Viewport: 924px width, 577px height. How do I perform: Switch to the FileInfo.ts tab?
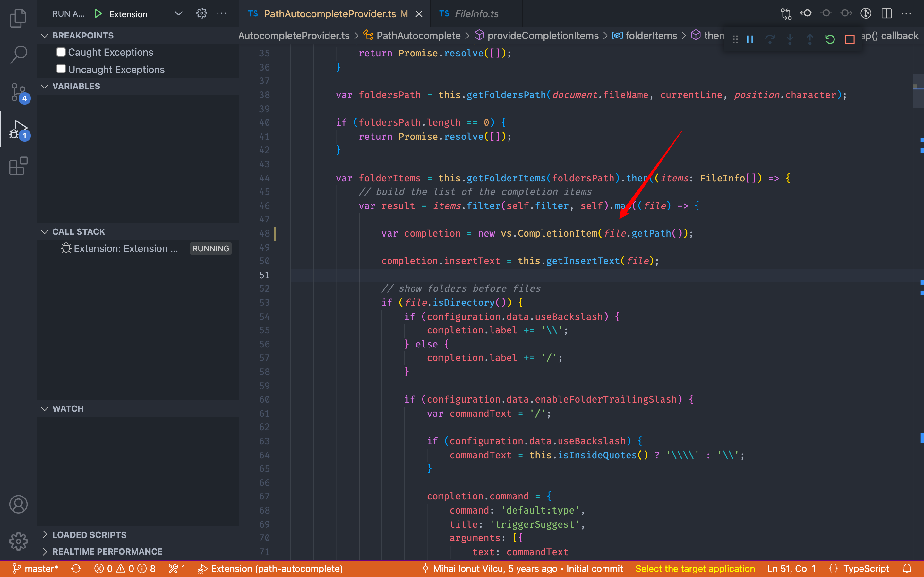[x=476, y=14]
